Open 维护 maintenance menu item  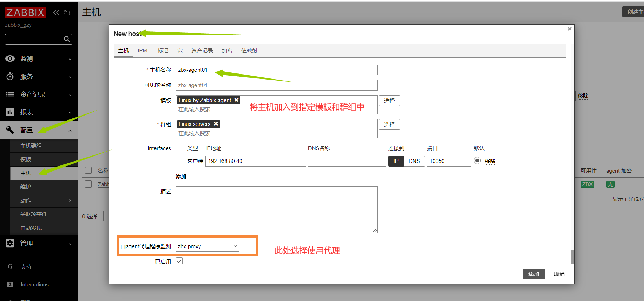(44, 187)
